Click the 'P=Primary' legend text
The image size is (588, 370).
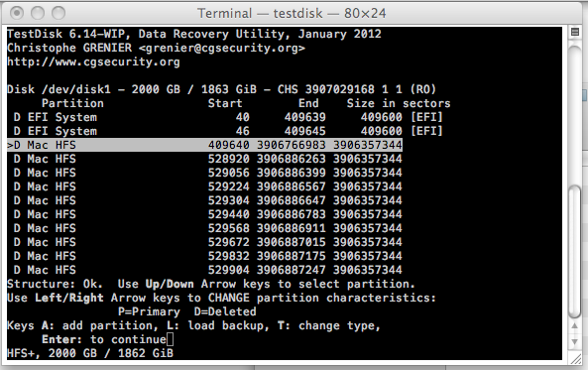click(x=149, y=311)
